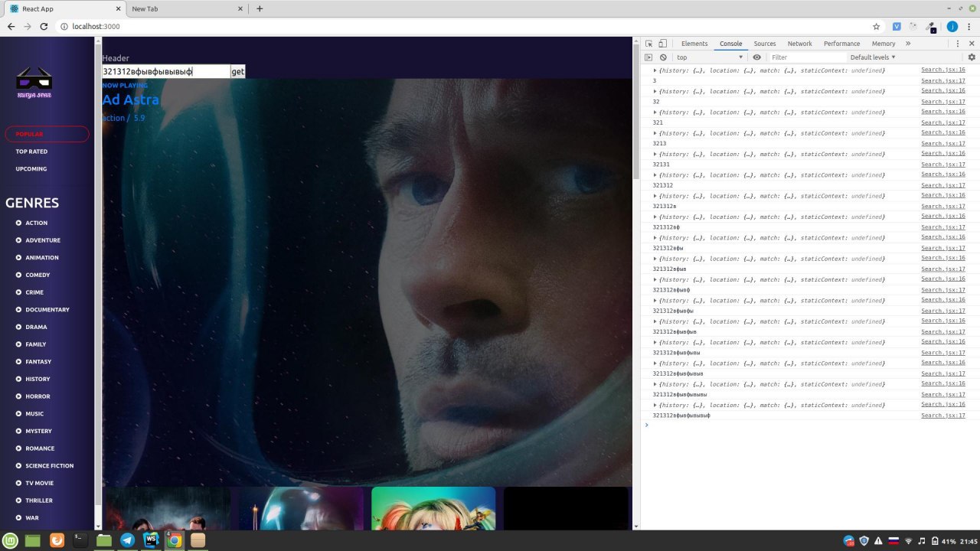Screen dimensions: 980x551
Task: Select the Popular category
Action: pos(47,134)
